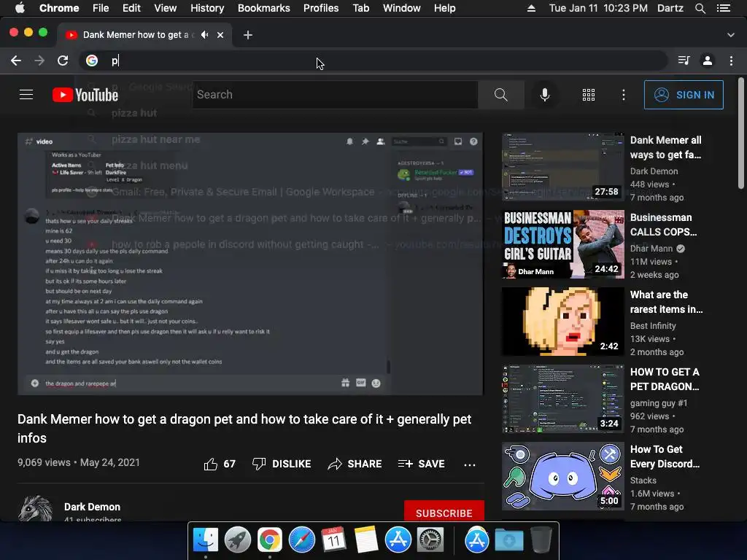The image size is (747, 560).
Task: Open the Bookmarks menu
Action: point(264,8)
